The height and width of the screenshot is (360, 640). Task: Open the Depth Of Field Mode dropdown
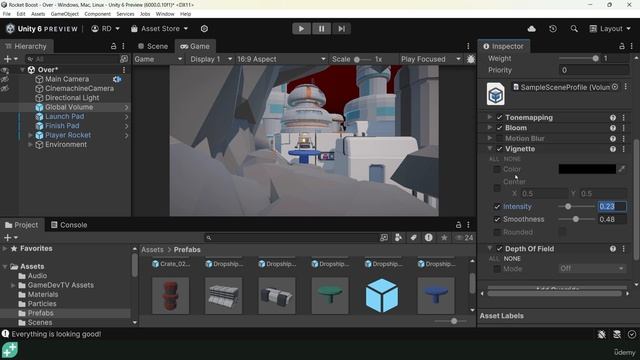592,269
